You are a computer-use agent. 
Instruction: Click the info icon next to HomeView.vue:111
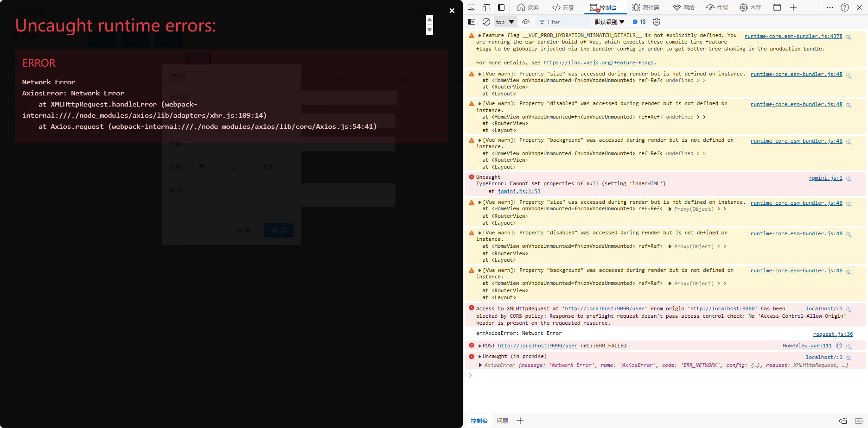(x=839, y=346)
